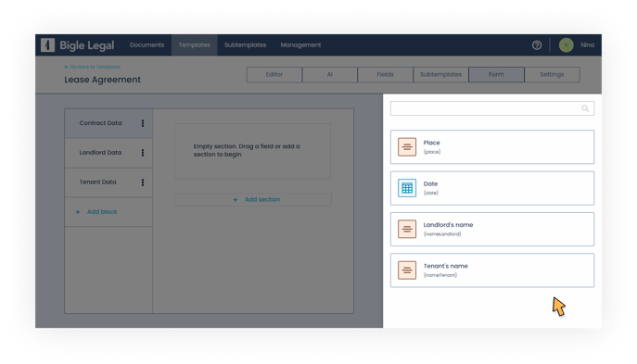Switch to the Settings tab
Screen dimensions: 637x364
pyautogui.click(x=552, y=75)
